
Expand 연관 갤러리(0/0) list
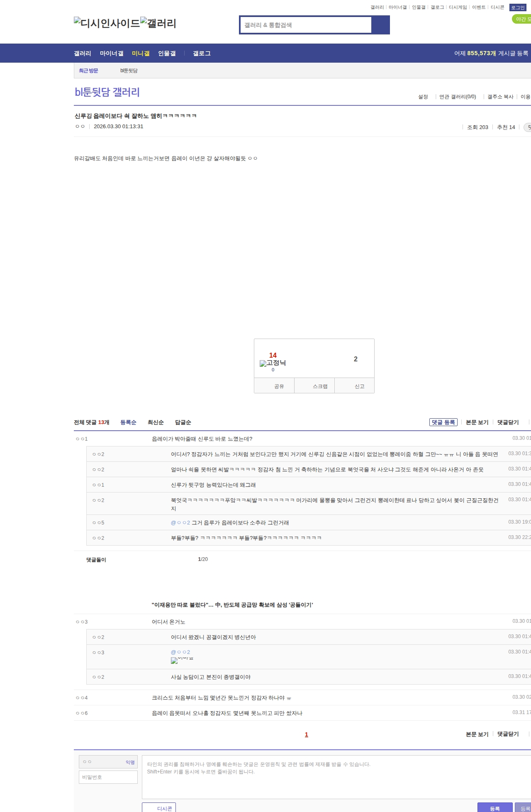click(x=458, y=97)
